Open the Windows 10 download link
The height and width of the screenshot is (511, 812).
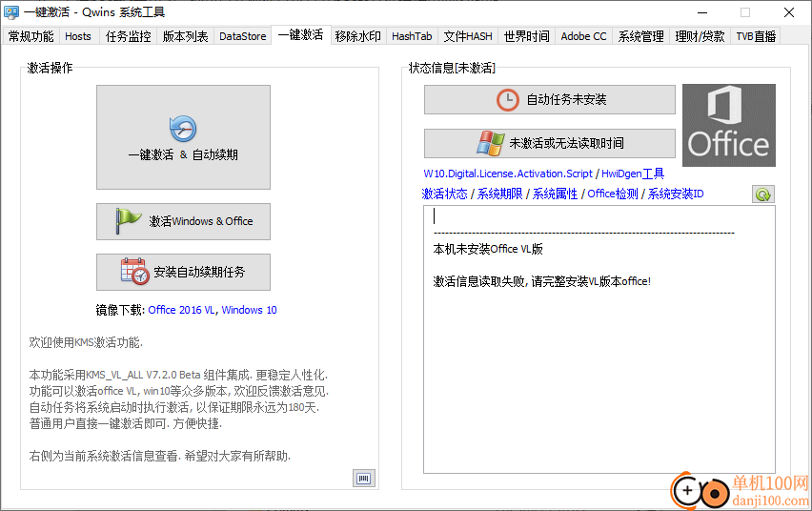249,310
